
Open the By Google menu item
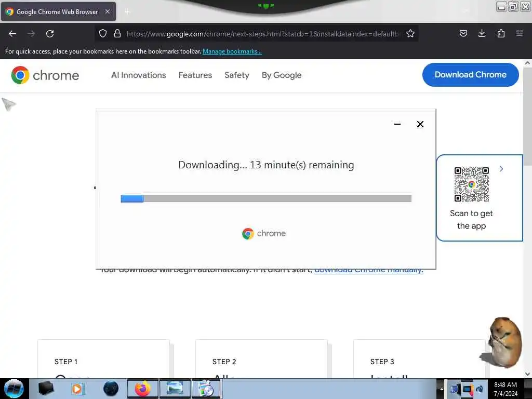(282, 75)
